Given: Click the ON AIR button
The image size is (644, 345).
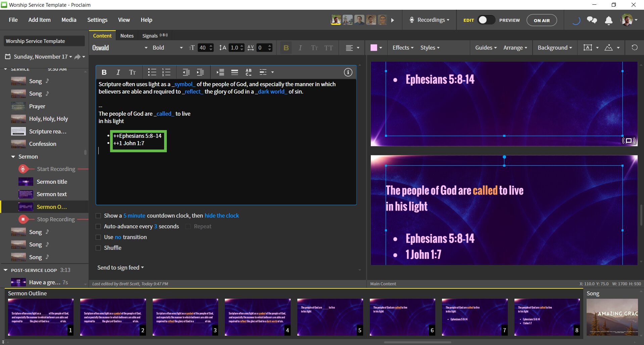Looking at the screenshot, I should point(542,20).
